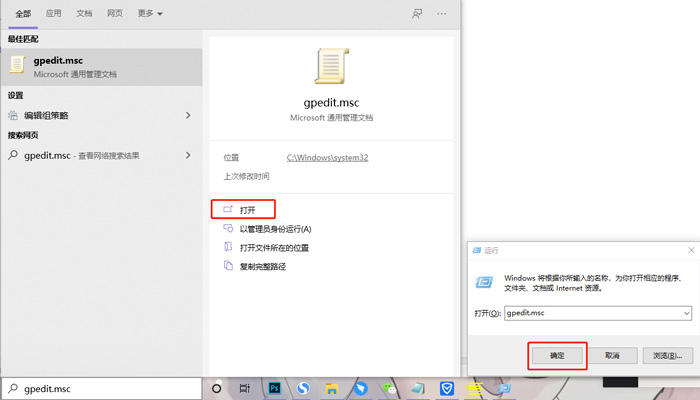Click 取消 in the Run dialog

pos(612,355)
